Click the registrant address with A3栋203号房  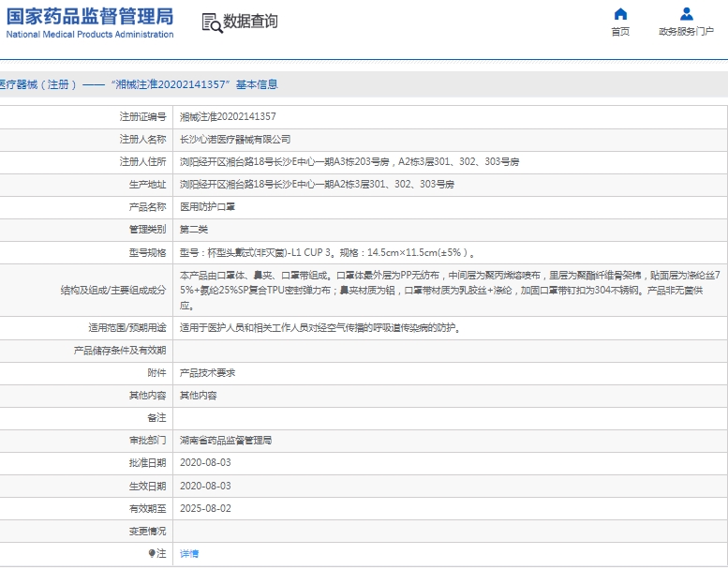pos(349,161)
